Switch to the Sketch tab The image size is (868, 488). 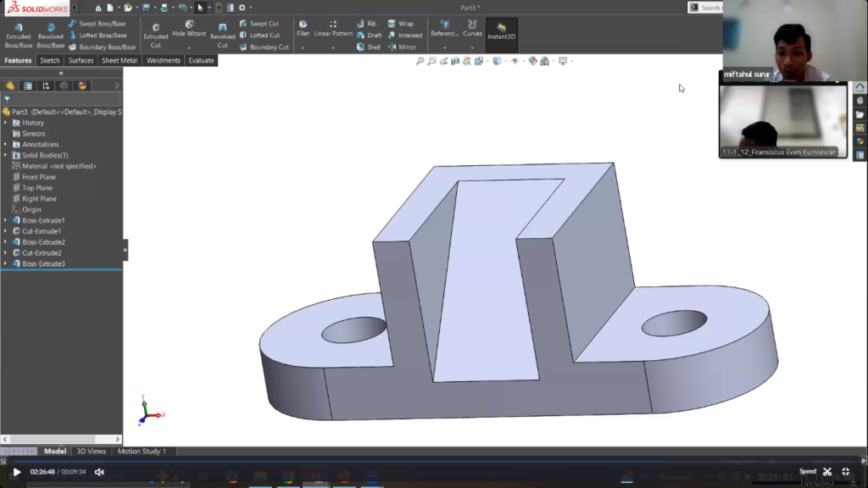pyautogui.click(x=50, y=61)
